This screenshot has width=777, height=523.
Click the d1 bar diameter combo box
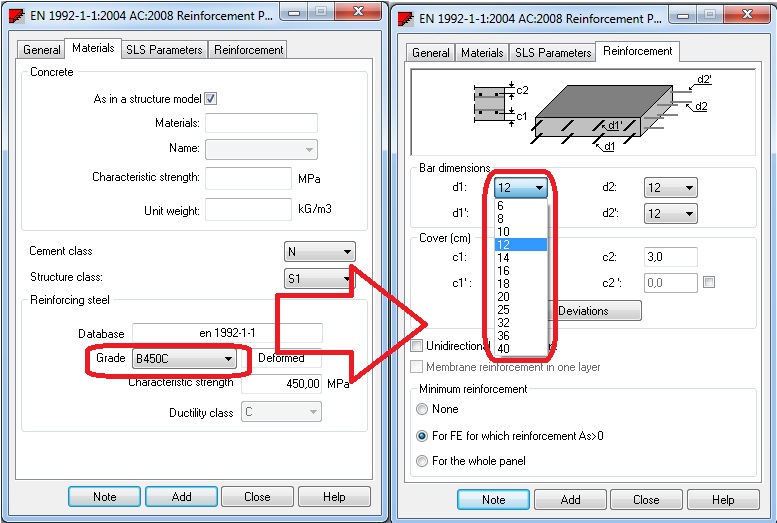(520, 187)
